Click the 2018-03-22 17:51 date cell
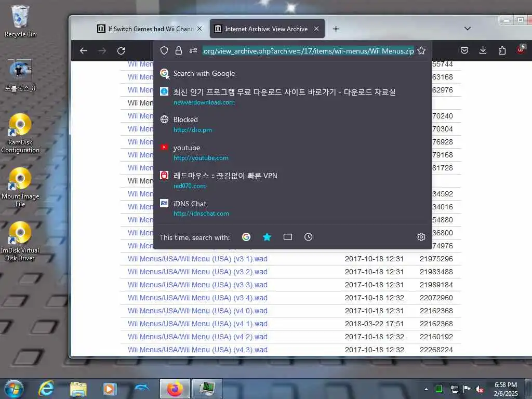Viewport: 532px width, 399px height. point(374,324)
